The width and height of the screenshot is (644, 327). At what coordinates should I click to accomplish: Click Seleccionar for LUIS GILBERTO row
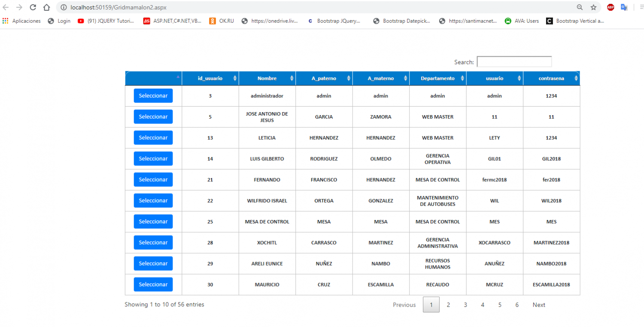click(x=153, y=159)
